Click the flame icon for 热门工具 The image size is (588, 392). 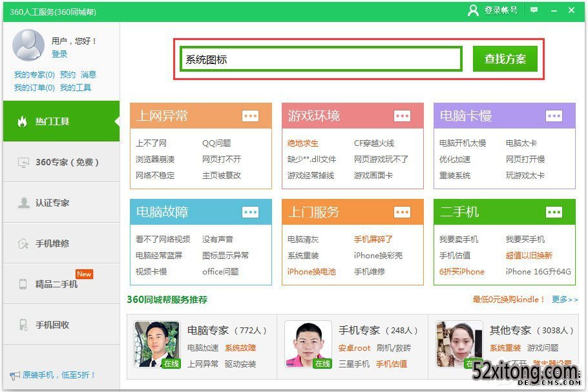coord(23,121)
